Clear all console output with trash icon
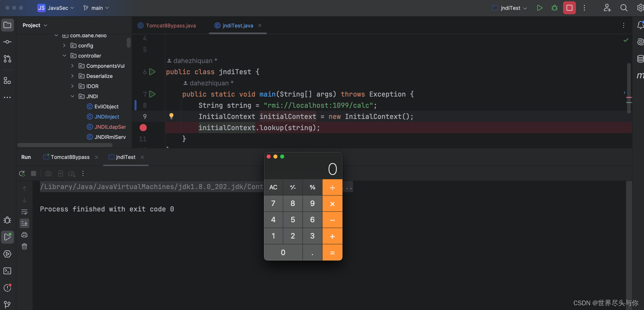Screen dimensions: 644x310 pos(24,246)
